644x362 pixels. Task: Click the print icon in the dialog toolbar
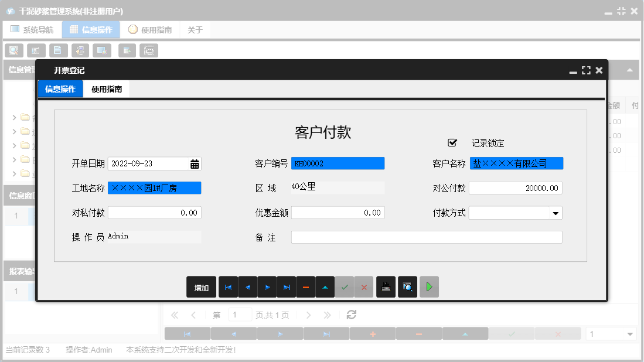386,287
